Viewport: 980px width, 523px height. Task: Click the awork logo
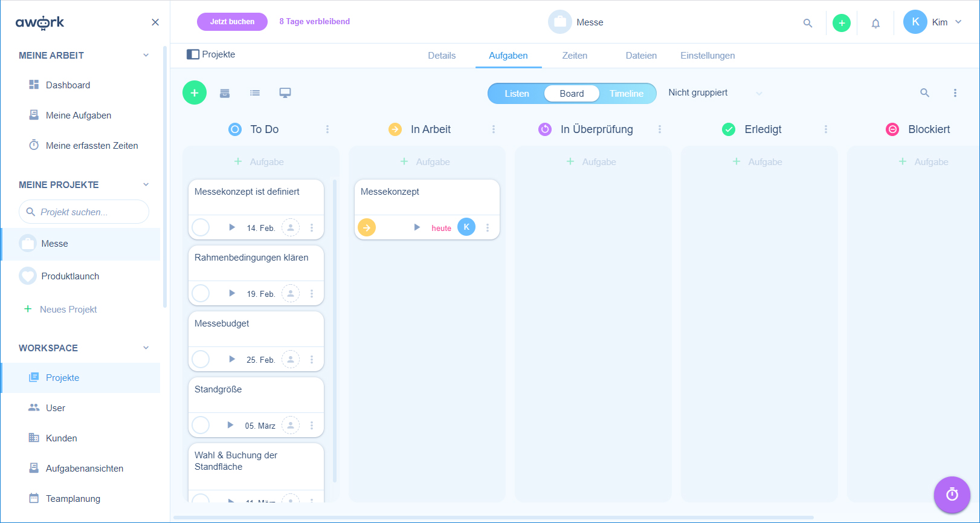coord(40,22)
